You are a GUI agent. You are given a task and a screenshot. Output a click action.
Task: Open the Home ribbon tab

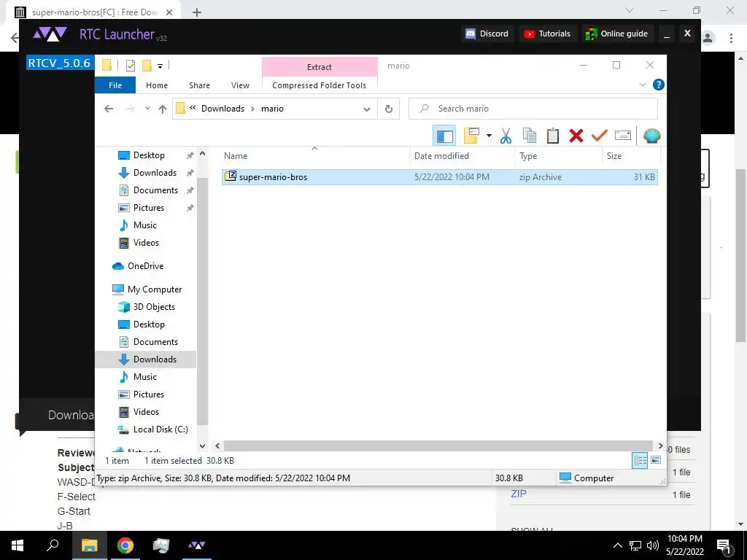(x=157, y=85)
